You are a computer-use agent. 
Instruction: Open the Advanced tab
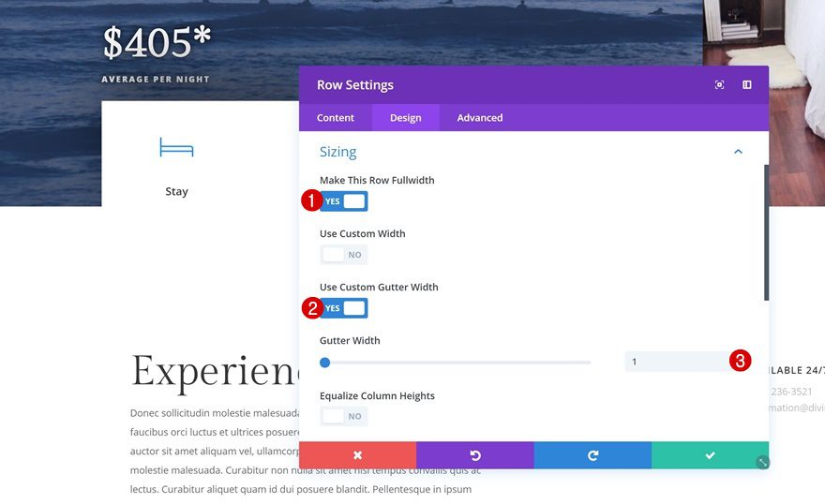pos(480,118)
